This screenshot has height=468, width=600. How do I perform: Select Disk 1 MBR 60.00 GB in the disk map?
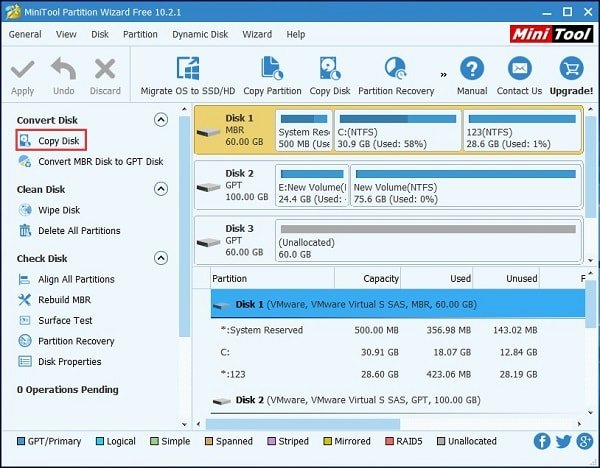click(234, 130)
